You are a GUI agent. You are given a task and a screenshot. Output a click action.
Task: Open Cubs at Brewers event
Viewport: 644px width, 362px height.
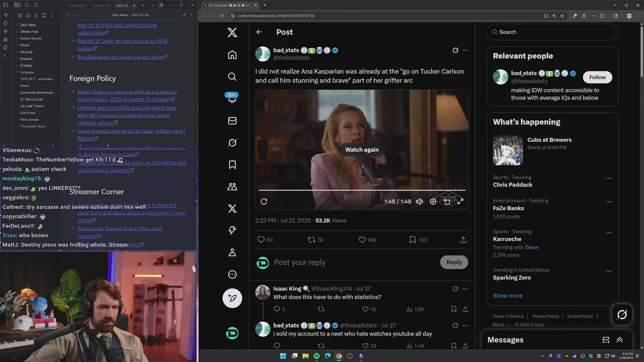552,150
